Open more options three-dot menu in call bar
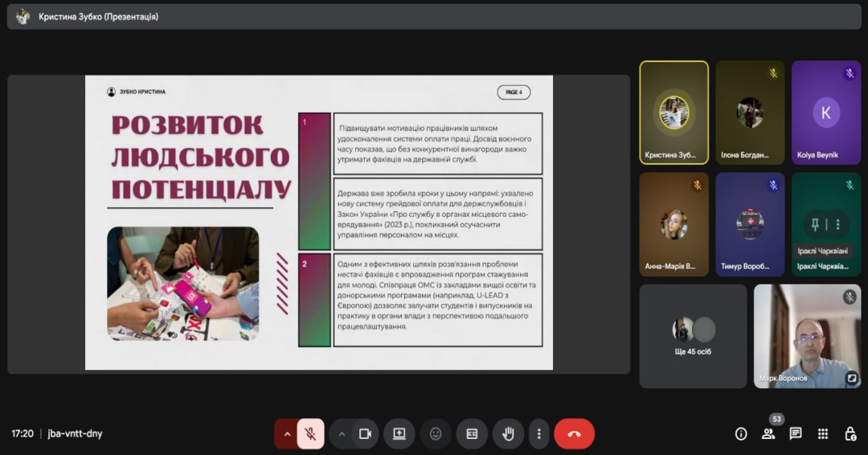868x455 pixels. tap(538, 434)
